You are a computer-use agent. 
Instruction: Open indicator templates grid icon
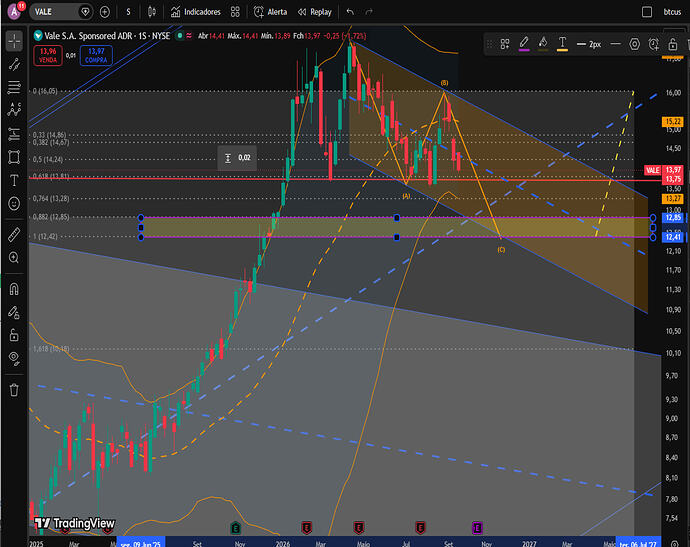click(x=235, y=12)
